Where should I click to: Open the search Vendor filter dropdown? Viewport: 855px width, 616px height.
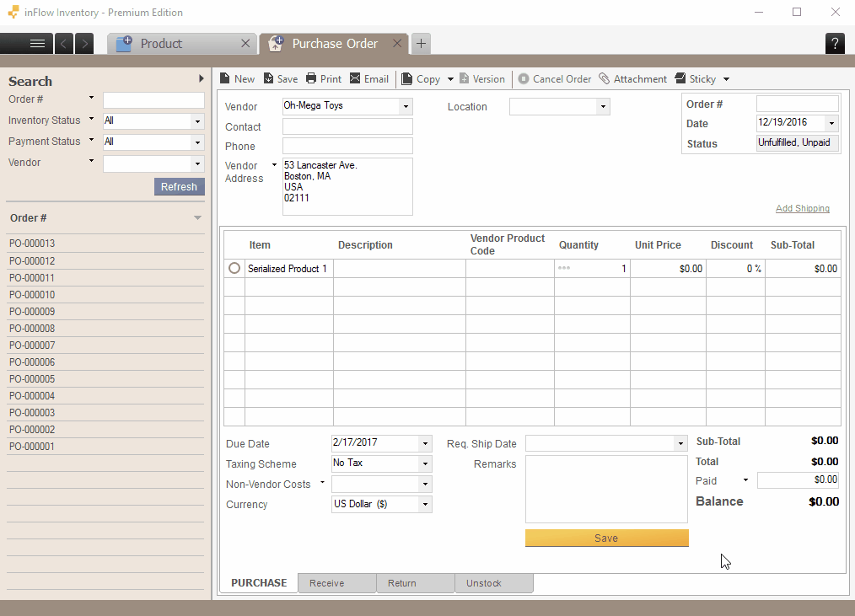pos(197,163)
